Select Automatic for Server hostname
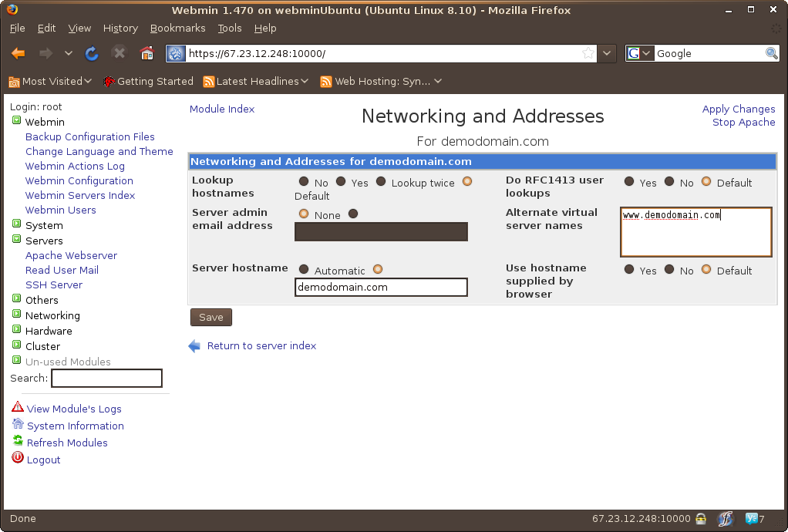 [304, 269]
